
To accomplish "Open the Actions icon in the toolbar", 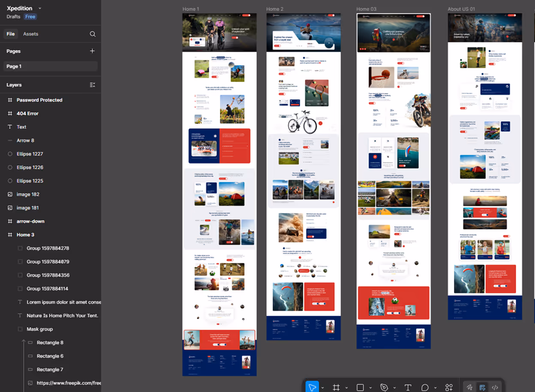I will click(x=449, y=387).
